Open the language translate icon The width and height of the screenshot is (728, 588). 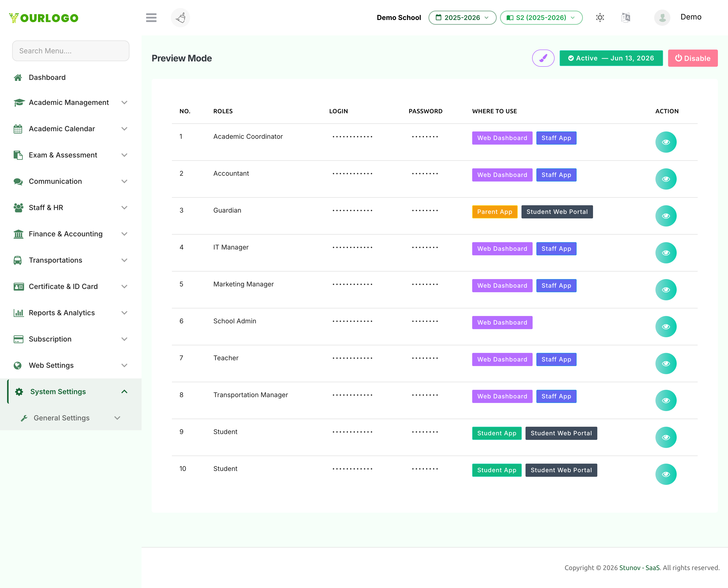[x=626, y=18]
